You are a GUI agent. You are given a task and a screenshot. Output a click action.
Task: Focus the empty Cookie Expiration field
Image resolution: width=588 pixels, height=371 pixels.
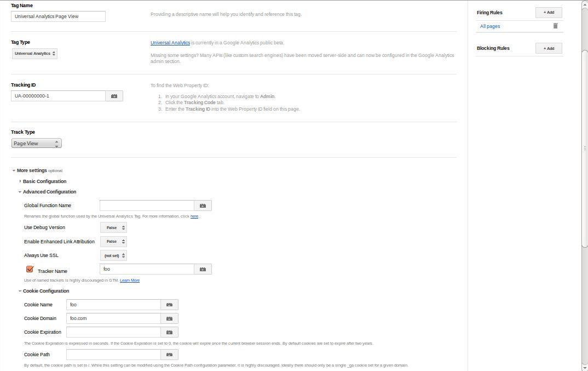coord(113,332)
